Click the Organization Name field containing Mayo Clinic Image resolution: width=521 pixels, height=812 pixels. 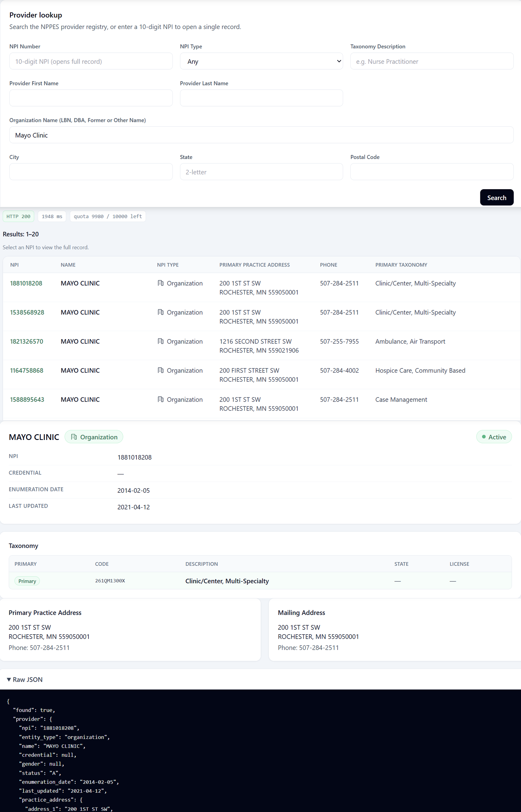click(262, 135)
